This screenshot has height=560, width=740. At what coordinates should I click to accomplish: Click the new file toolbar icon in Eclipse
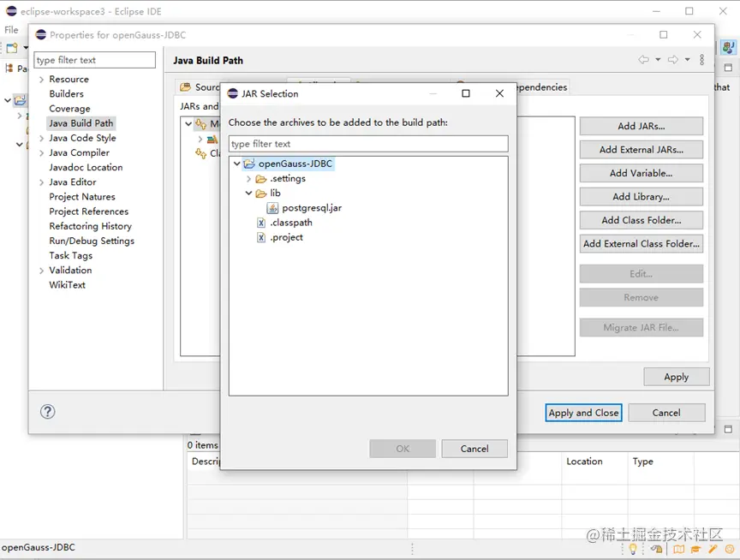12,48
